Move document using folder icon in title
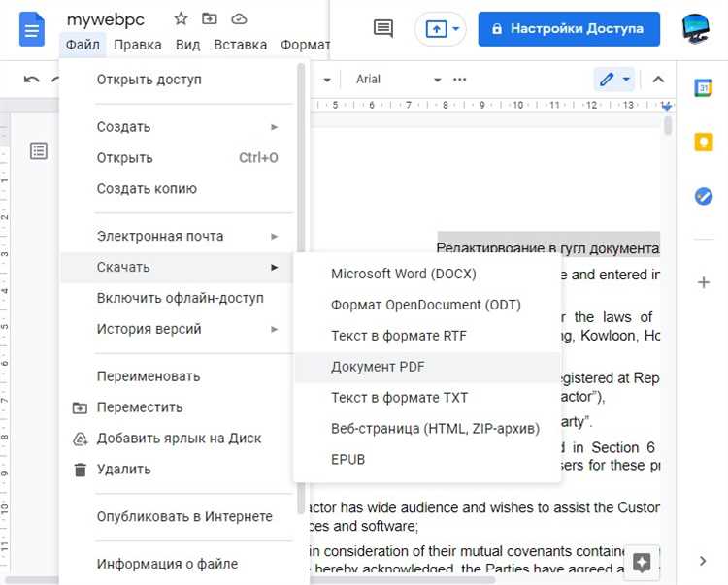 [x=210, y=18]
